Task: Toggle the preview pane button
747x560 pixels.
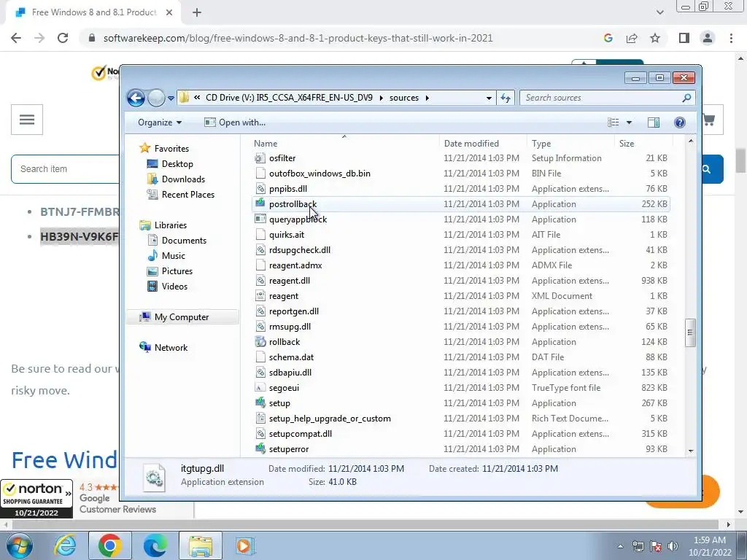Action: point(654,122)
